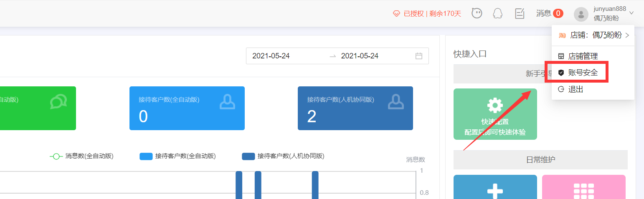Click the message count badge 0
Image resolution: width=644 pixels, height=199 pixels.
(558, 13)
